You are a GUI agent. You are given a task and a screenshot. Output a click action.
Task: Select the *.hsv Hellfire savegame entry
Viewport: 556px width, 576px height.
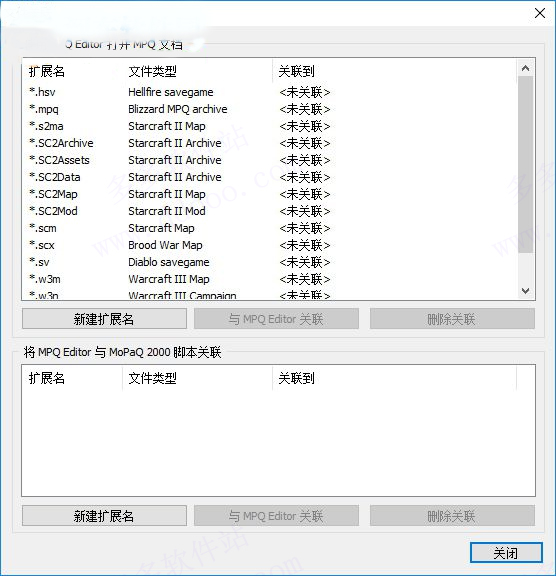269,92
